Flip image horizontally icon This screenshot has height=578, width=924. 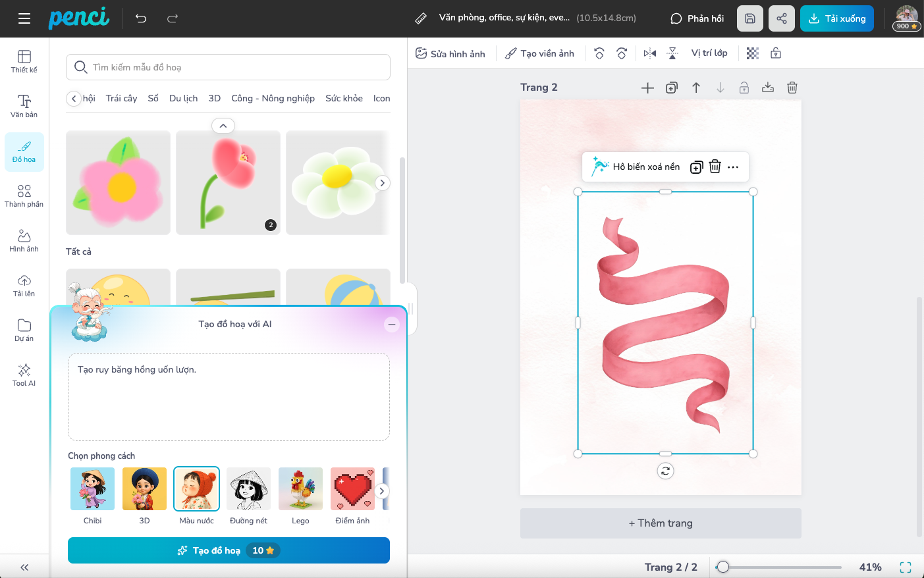tap(650, 53)
